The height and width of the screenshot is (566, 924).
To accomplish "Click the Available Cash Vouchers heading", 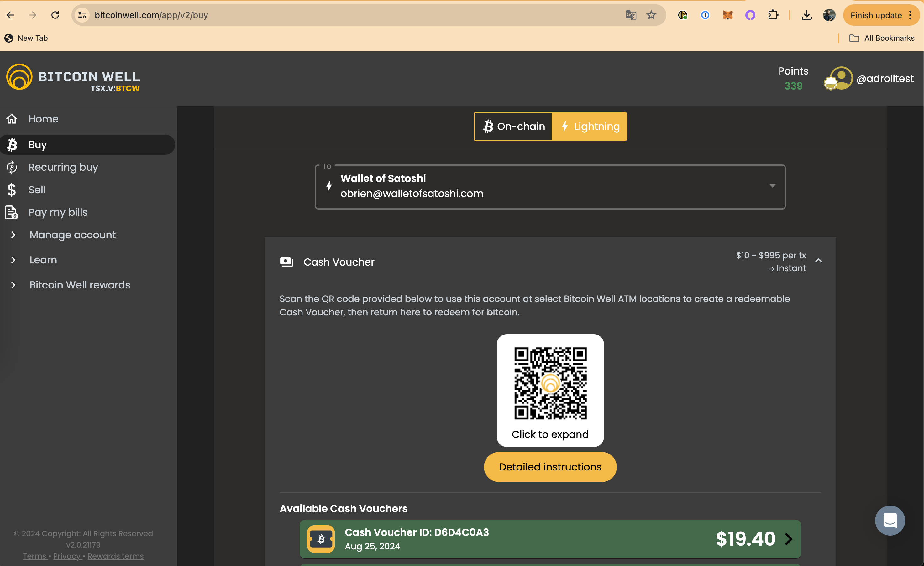I will (x=344, y=508).
